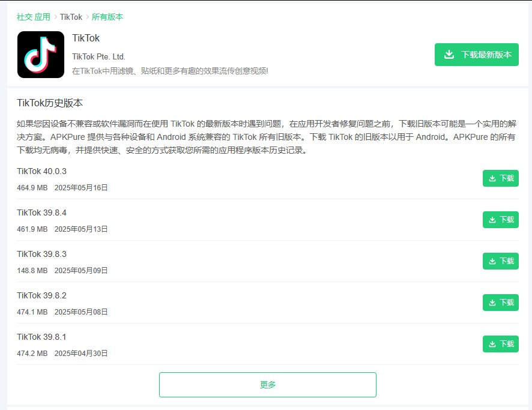Click the 2025年05月16日 release date

point(81,187)
